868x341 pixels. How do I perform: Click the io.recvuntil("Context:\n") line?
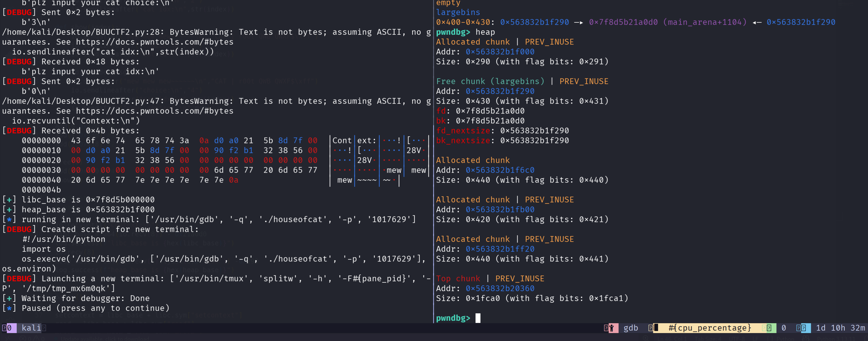(x=76, y=121)
